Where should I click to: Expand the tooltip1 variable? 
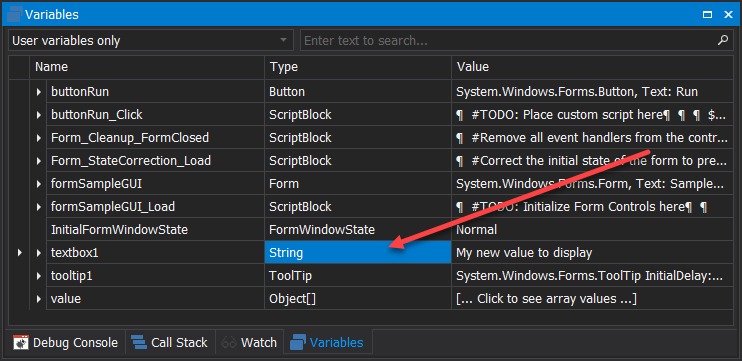click(39, 276)
